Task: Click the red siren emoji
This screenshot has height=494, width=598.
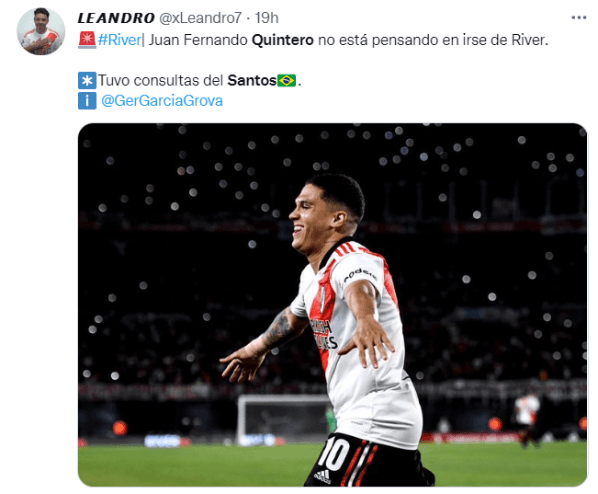Action: pos(87,40)
